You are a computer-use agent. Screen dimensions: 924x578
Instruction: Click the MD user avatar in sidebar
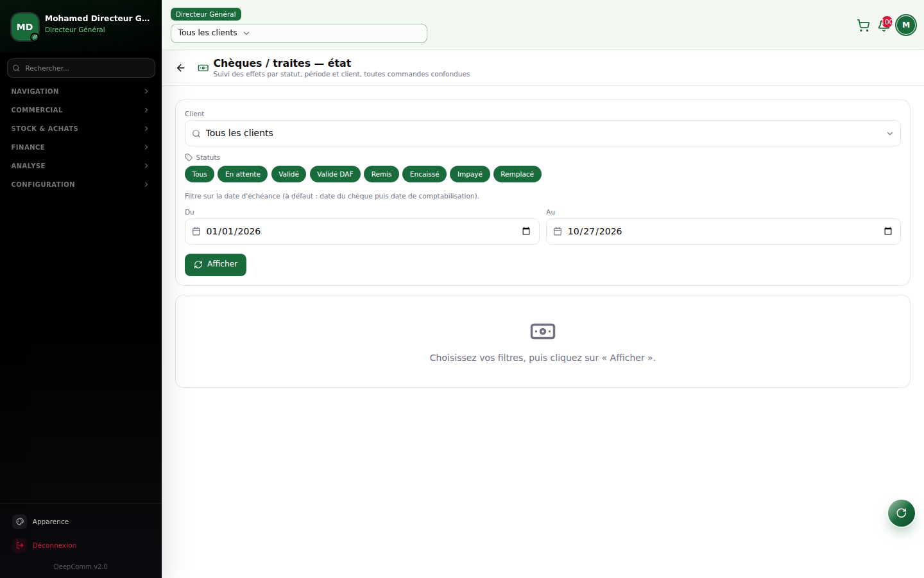[25, 27]
